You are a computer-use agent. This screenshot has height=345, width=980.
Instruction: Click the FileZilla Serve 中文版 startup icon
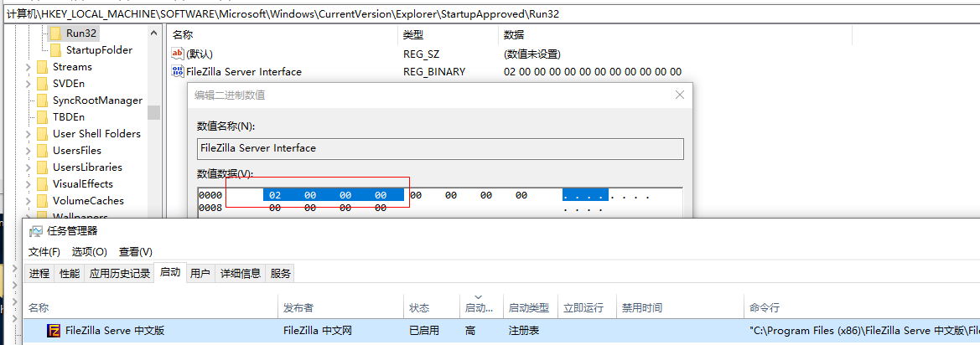[54, 331]
